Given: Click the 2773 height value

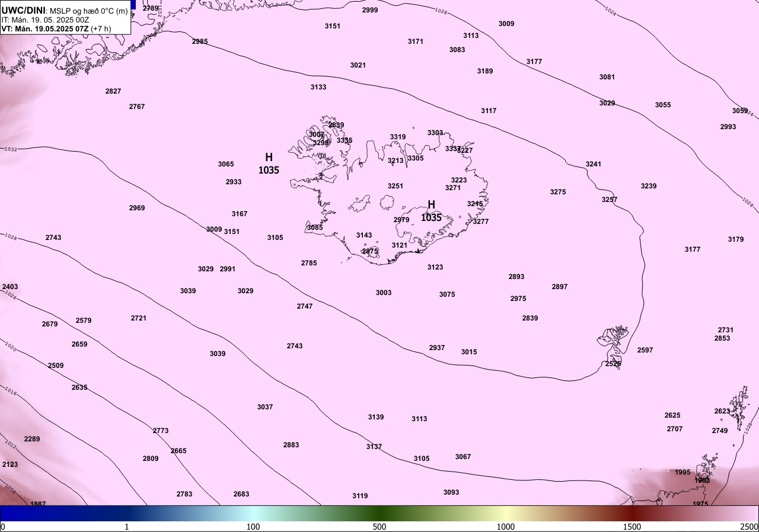Looking at the screenshot, I should 161,431.
